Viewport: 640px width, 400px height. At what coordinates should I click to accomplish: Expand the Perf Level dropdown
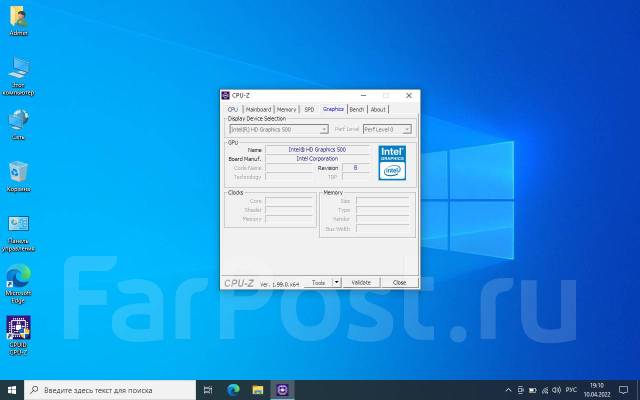(x=386, y=129)
